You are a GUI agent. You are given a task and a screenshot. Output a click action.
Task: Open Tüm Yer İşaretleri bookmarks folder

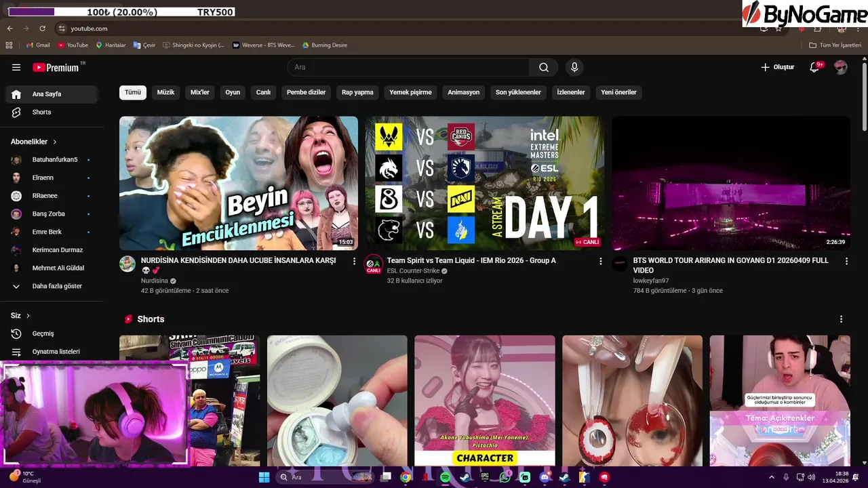tap(835, 45)
